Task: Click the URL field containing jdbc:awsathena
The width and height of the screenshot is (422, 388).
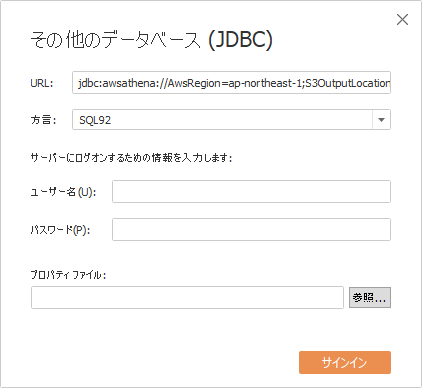Action: (231, 83)
